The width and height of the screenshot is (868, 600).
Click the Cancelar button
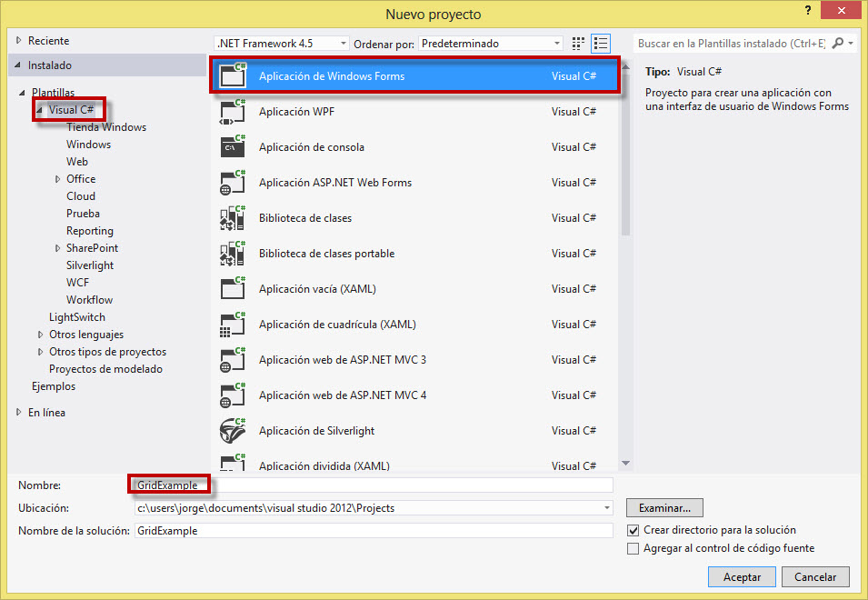pyautogui.click(x=815, y=576)
